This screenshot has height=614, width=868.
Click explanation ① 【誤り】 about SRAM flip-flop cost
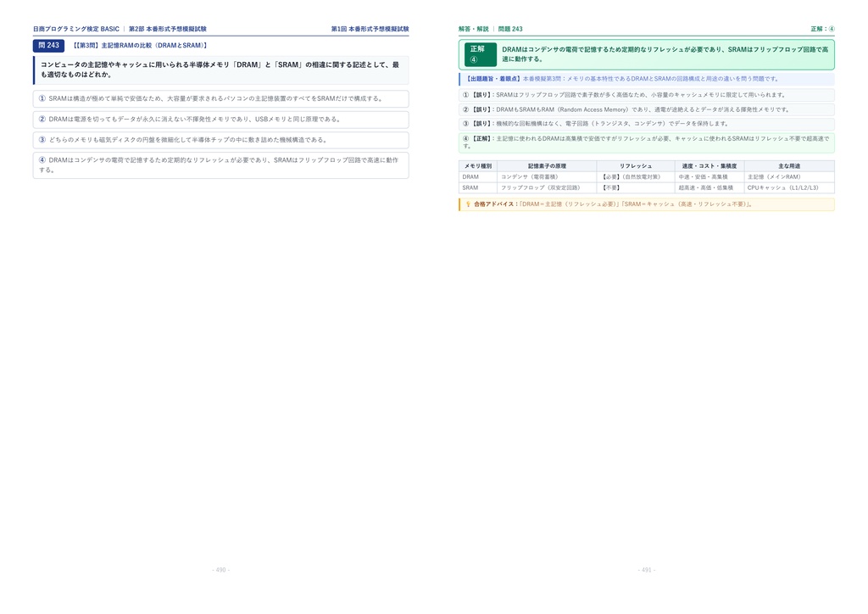[x=647, y=95]
